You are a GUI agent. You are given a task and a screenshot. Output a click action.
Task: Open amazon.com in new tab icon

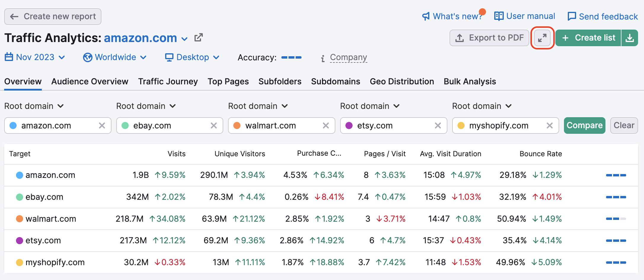pyautogui.click(x=198, y=38)
